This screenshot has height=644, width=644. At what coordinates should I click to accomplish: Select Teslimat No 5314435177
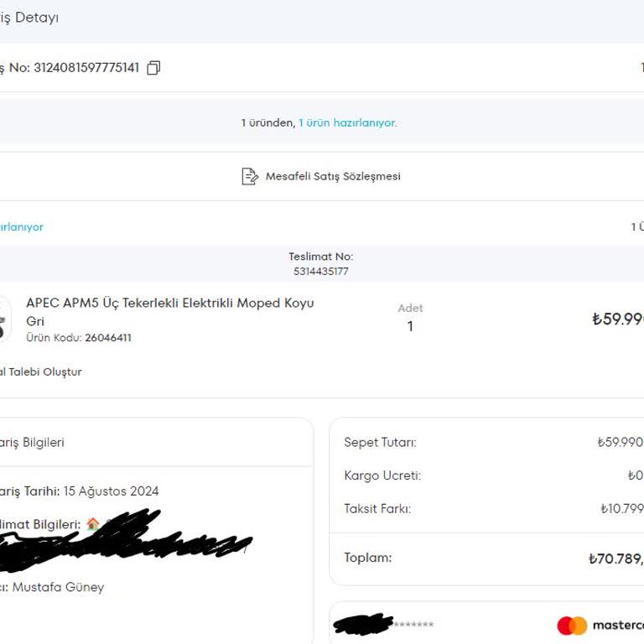(x=321, y=272)
